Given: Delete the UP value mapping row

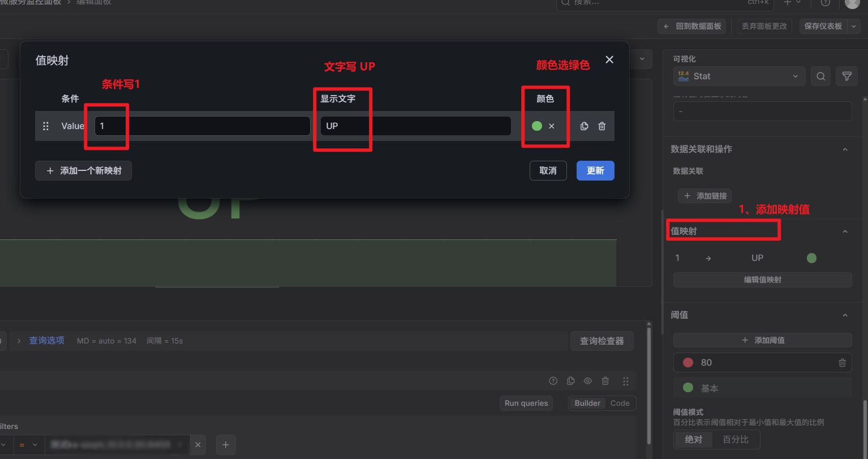Looking at the screenshot, I should click(602, 126).
